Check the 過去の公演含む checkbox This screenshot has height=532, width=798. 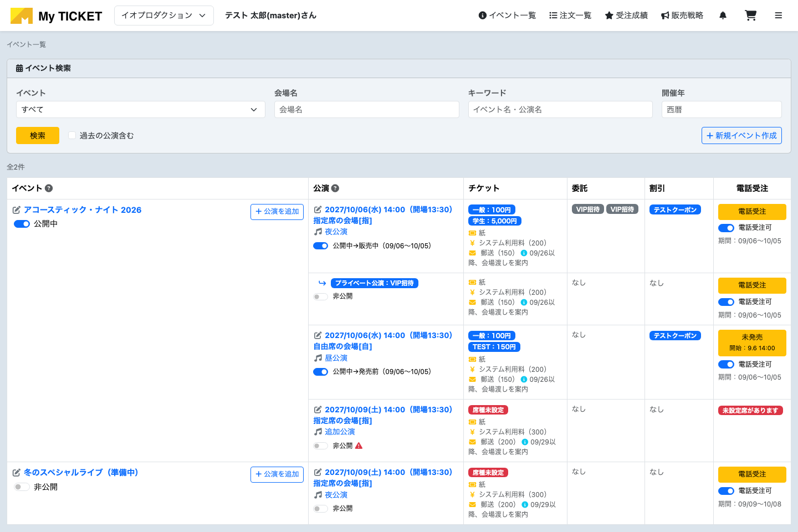pyautogui.click(x=72, y=135)
